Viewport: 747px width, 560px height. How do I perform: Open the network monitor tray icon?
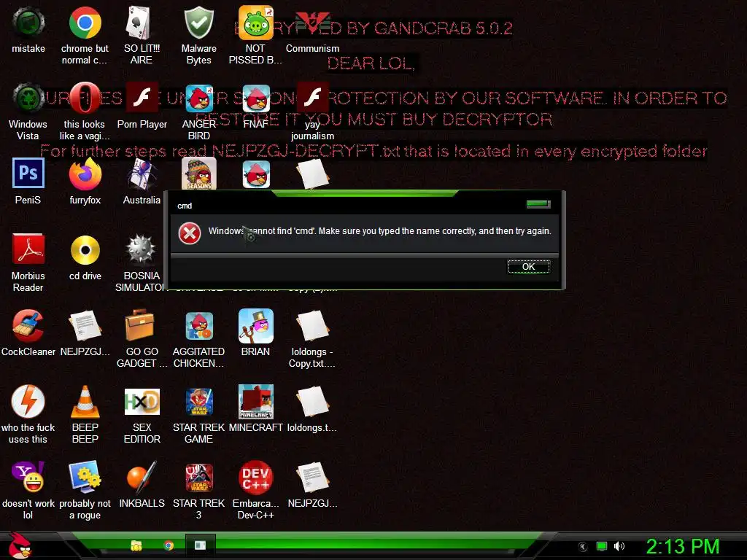[601, 546]
